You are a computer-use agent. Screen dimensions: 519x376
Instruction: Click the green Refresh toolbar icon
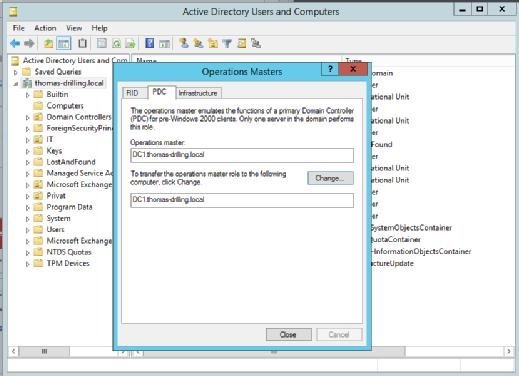tap(116, 43)
